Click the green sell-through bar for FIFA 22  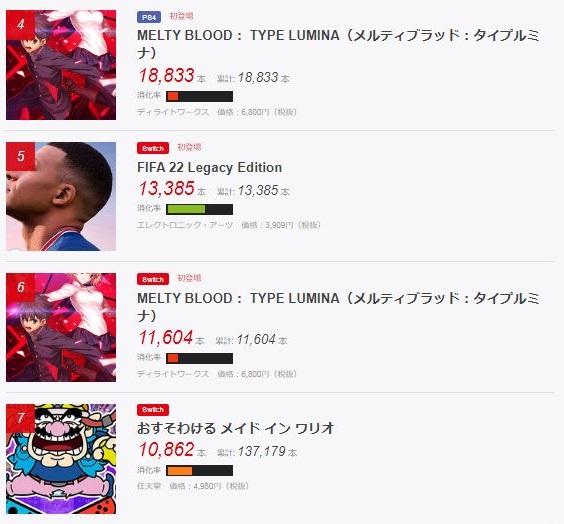tap(199, 209)
